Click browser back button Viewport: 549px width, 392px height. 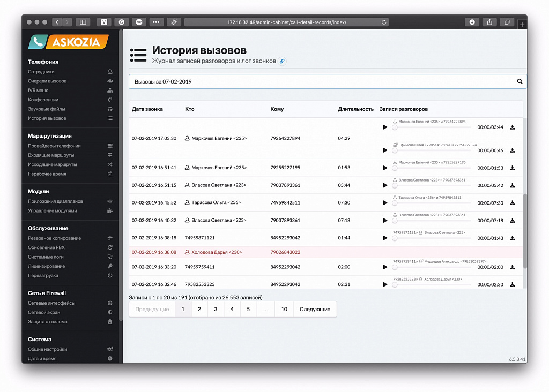(x=57, y=22)
